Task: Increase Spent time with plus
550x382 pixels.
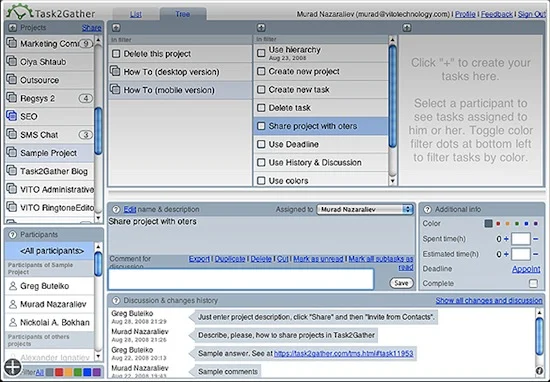Action: tap(506, 239)
